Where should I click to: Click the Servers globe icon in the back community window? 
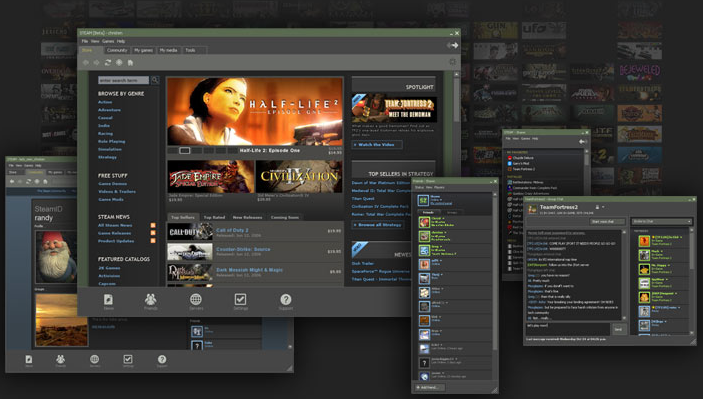click(94, 360)
